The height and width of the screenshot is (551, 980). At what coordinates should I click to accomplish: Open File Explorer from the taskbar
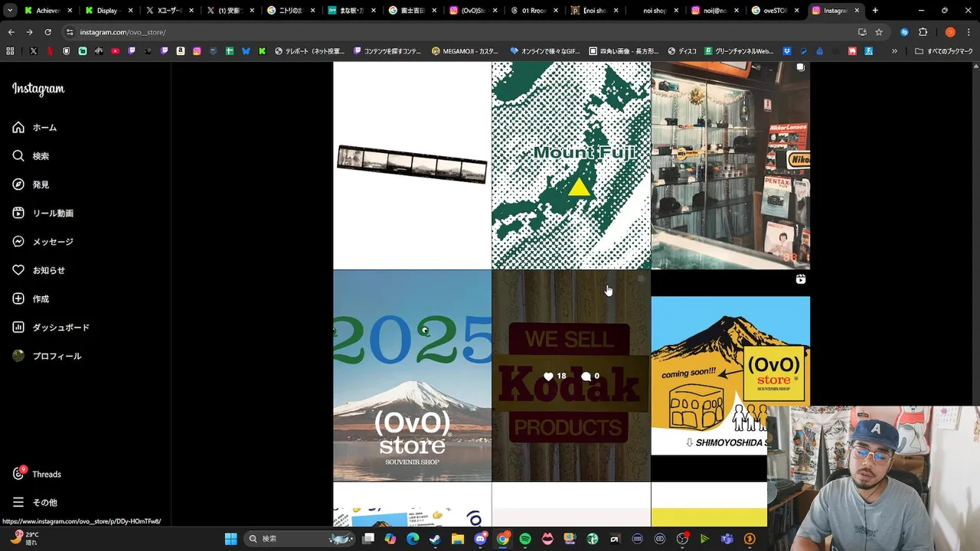457,539
